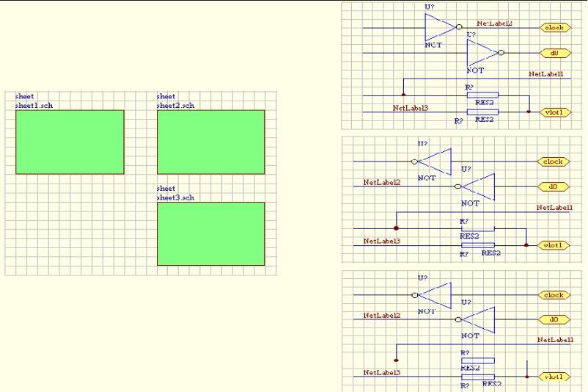588x392 pixels.
Task: Select the upper NOT gate in middle schematic
Action: 436,161
